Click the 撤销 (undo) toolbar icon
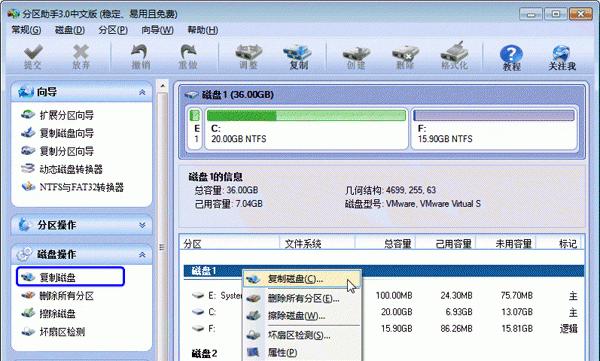 140,57
